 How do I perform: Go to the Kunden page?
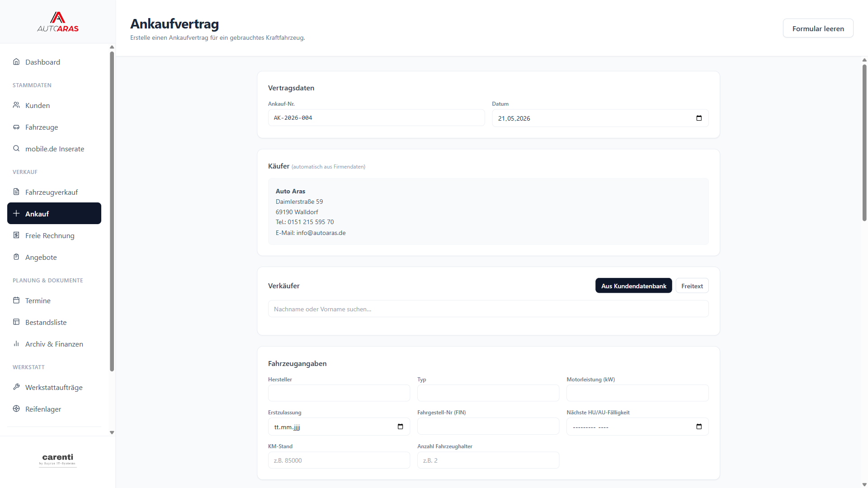(54, 105)
